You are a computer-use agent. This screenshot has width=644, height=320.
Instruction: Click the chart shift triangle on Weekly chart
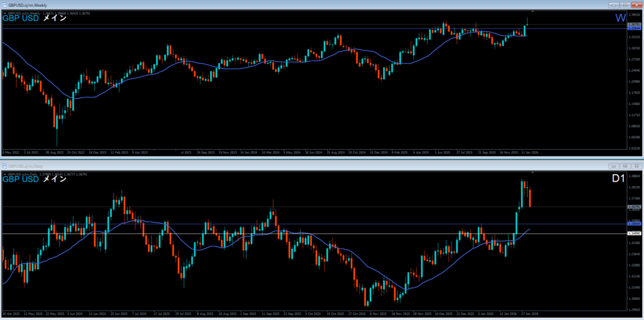[533, 11]
